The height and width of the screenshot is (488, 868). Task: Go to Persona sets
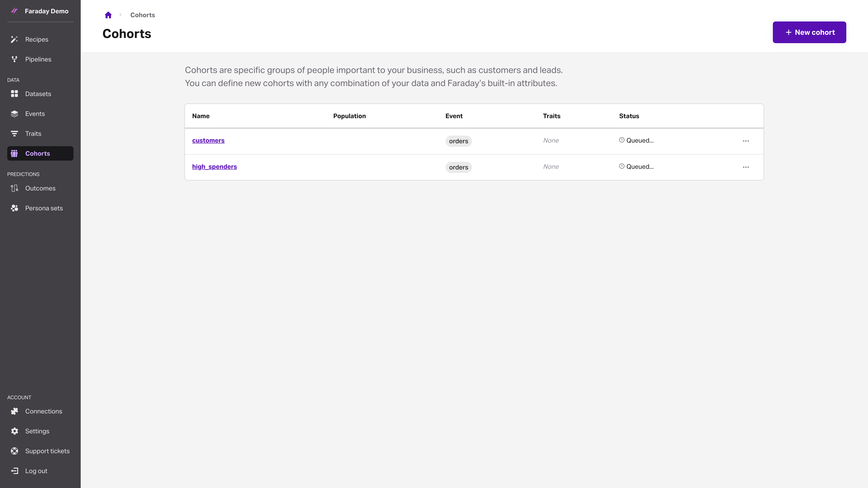40,208
